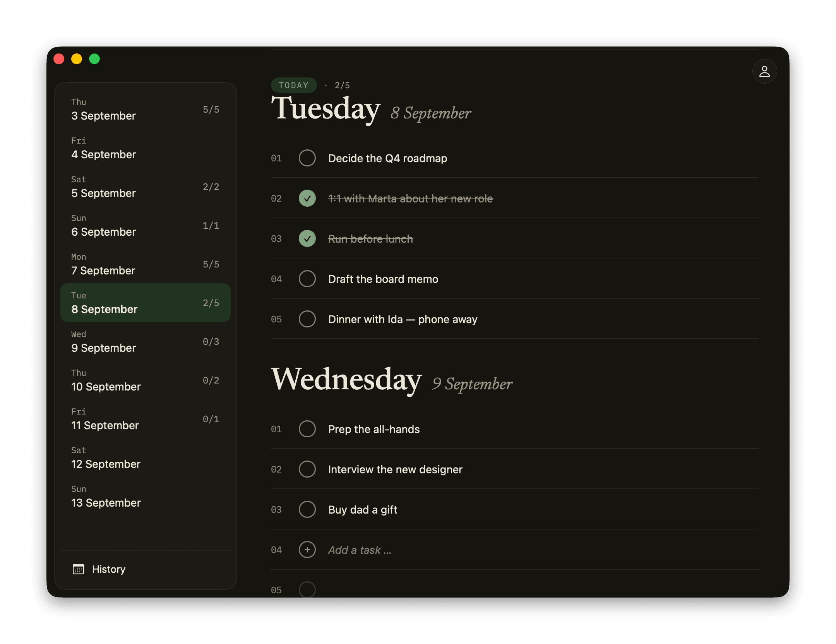Check Dinner with Ida task circle
The width and height of the screenshot is (836, 644).
[307, 319]
